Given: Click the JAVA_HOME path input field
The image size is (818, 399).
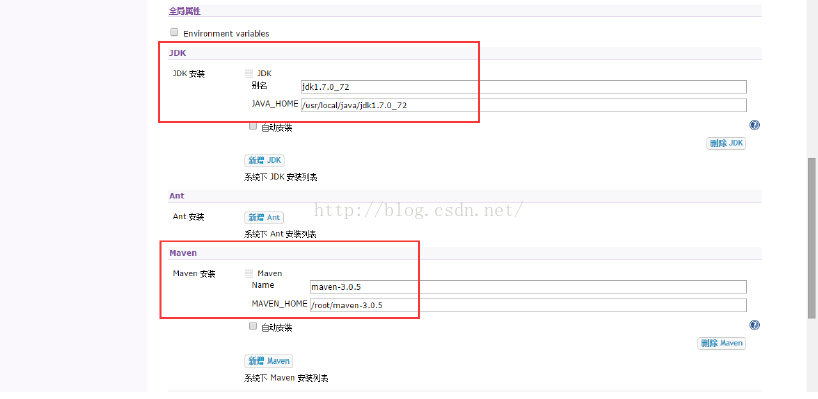Looking at the screenshot, I should pos(523,105).
